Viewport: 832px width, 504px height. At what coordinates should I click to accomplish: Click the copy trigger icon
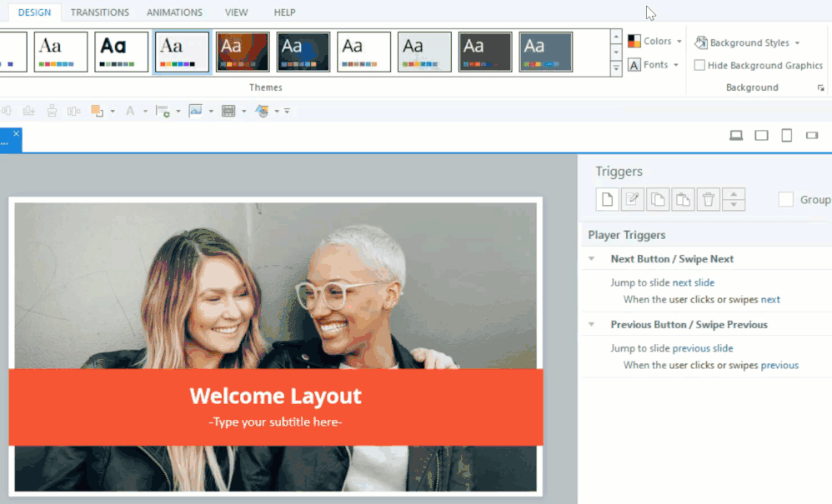[658, 199]
